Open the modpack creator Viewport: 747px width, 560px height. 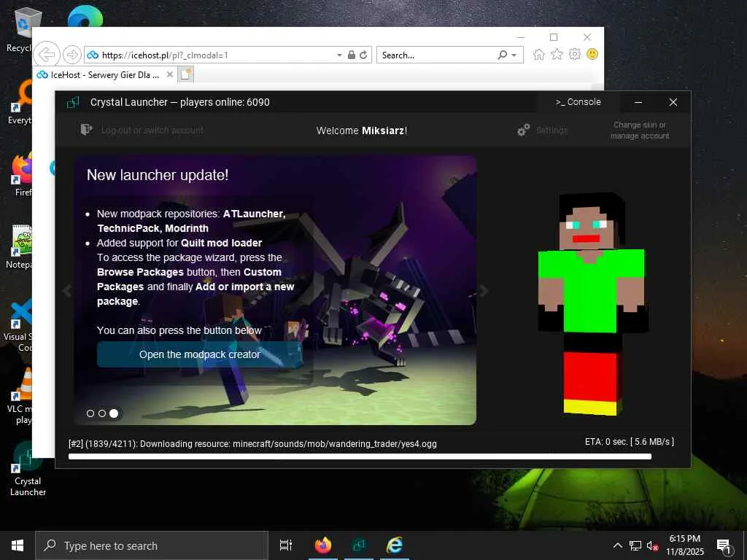200,354
